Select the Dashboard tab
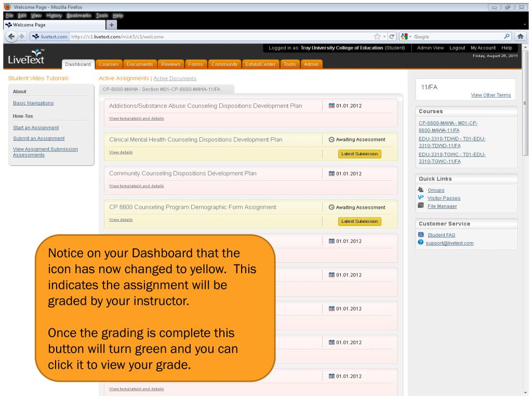Screen dimensions: 532x399 [x=78, y=64]
